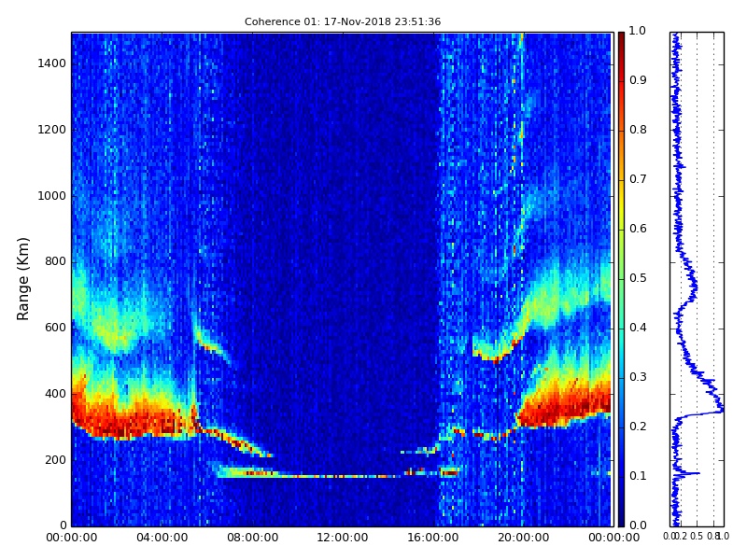Click the colorbar 0.3 value label
The height and width of the screenshot is (560, 747).
tap(638, 377)
